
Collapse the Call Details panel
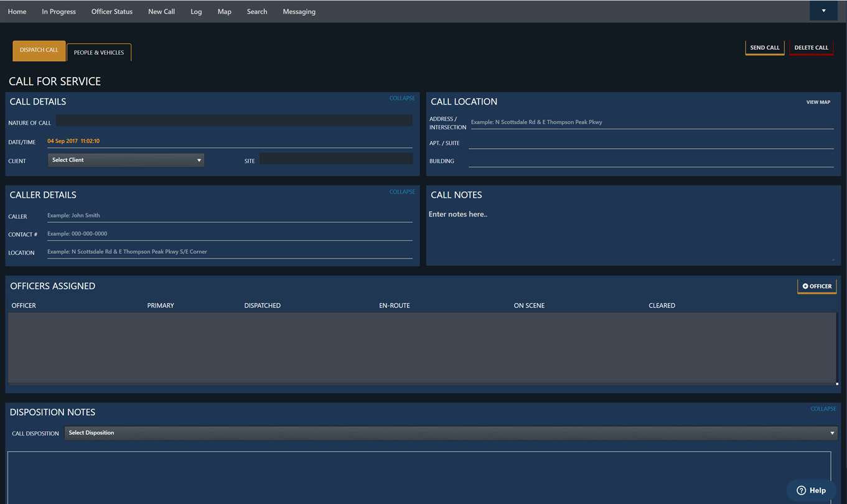[402, 98]
